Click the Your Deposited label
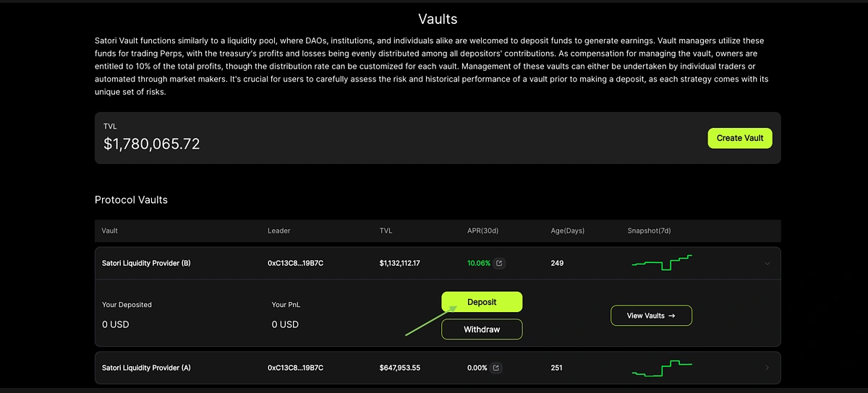 [x=127, y=305]
